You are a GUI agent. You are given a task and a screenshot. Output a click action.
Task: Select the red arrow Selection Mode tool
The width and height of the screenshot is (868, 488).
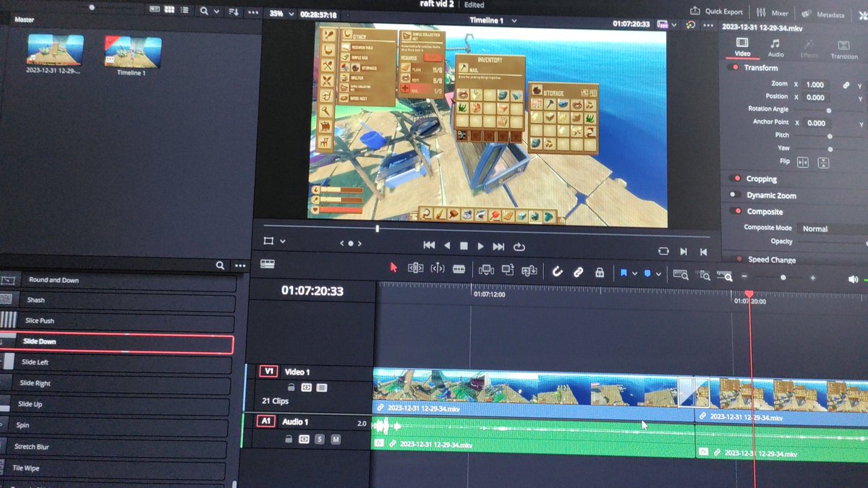(393, 267)
